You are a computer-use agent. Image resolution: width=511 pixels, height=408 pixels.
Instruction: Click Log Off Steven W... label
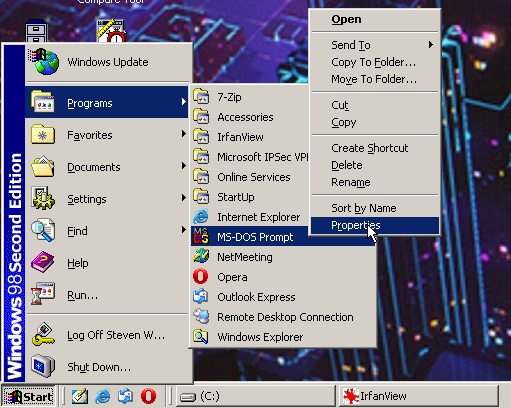pyautogui.click(x=116, y=335)
